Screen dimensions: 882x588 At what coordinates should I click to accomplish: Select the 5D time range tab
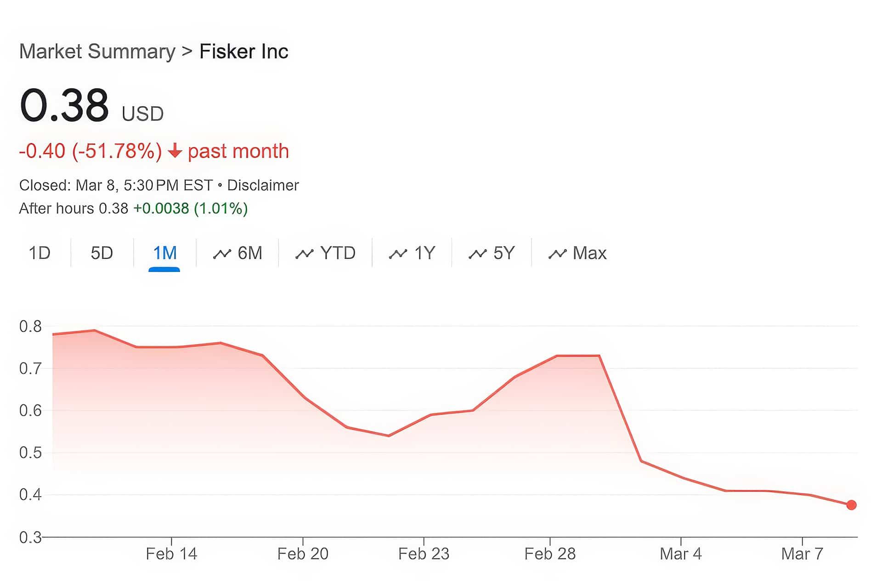(x=102, y=253)
